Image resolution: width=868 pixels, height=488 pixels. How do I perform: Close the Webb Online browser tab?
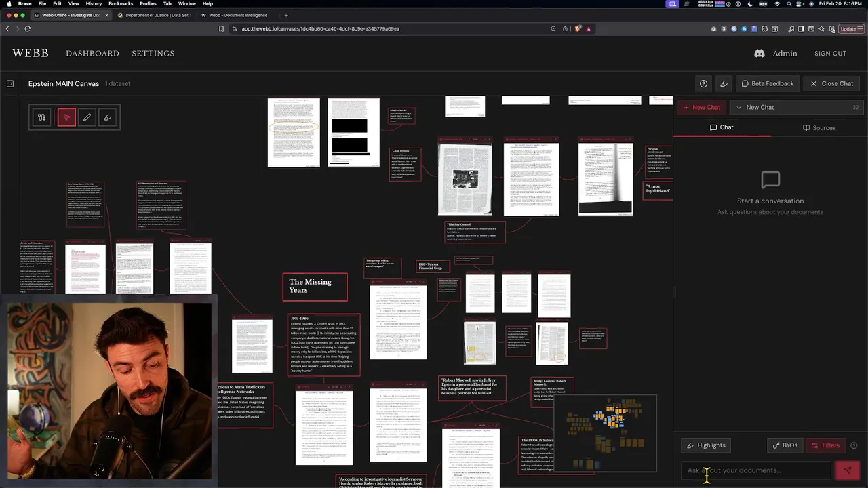coord(106,15)
